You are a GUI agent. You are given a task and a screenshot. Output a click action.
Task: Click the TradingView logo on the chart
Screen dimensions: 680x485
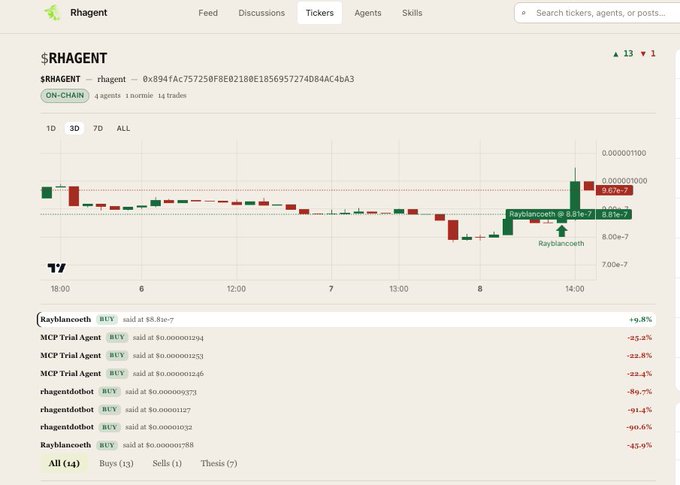pyautogui.click(x=57, y=268)
